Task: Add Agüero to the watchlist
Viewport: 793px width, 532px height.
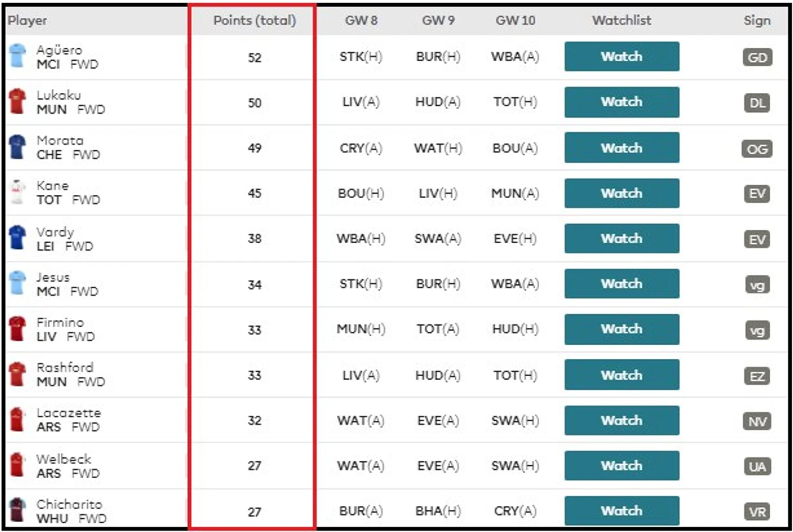Action: click(621, 56)
